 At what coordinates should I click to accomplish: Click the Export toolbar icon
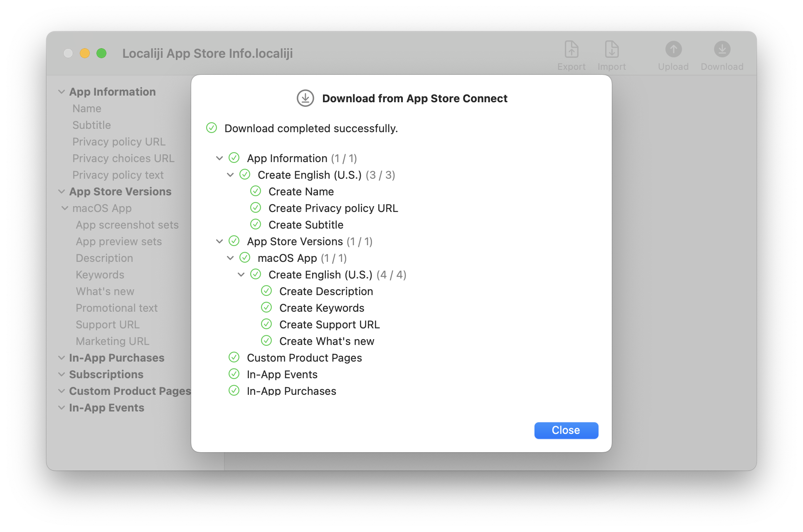(571, 50)
